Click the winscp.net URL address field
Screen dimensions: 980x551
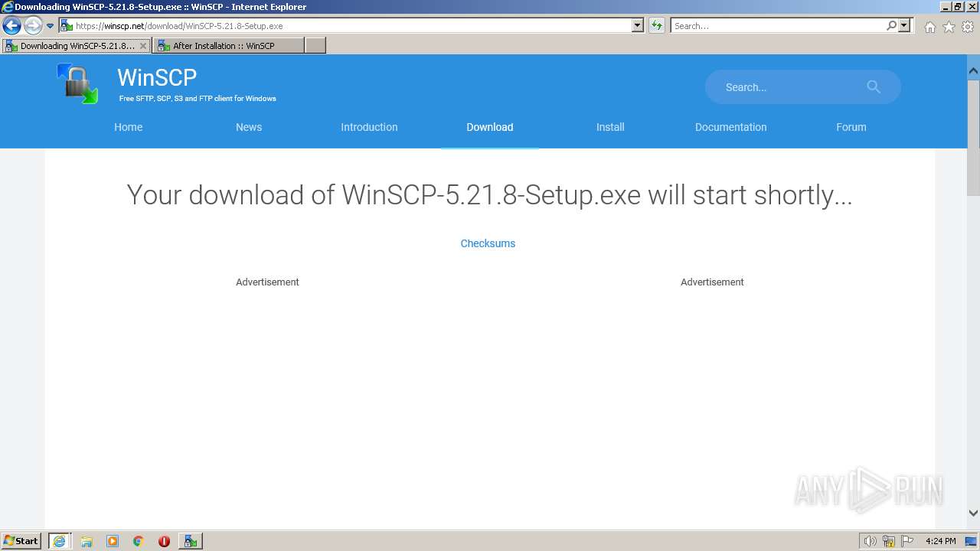(x=352, y=25)
